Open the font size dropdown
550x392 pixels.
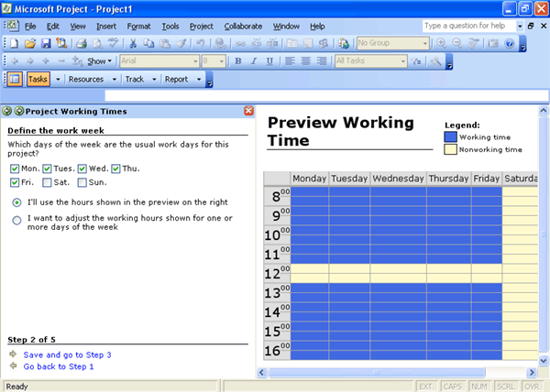pyautogui.click(x=221, y=61)
